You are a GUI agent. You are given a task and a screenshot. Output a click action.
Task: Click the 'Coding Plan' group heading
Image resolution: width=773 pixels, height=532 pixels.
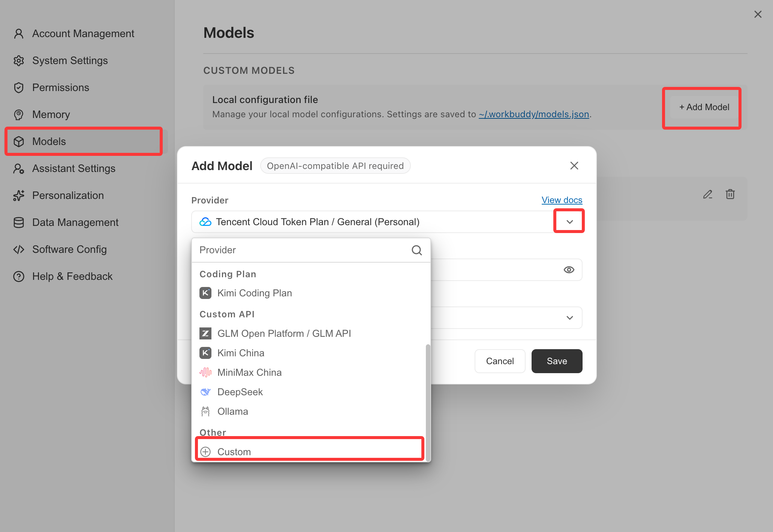coord(228,274)
